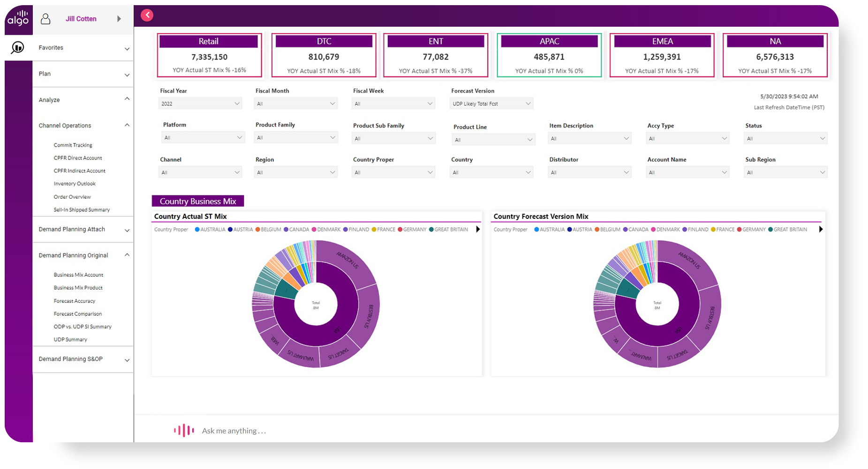The width and height of the screenshot is (868, 469).
Task: Open the Commit Tracking report
Action: coord(73,145)
